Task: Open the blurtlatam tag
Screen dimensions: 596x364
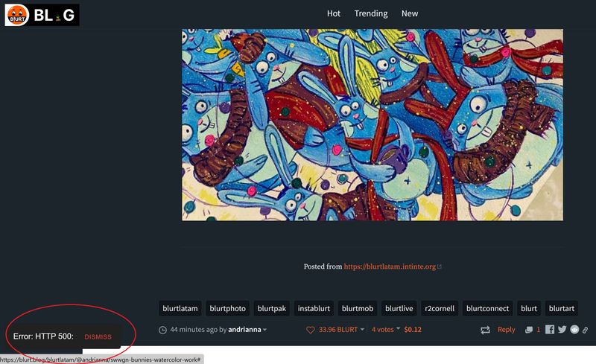Action: pyautogui.click(x=180, y=308)
